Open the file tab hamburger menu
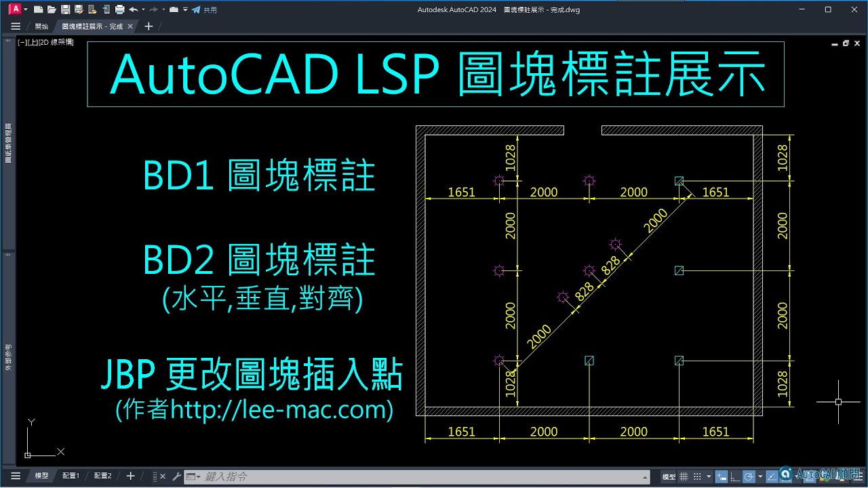Viewport: 868px width, 488px height. point(16,26)
